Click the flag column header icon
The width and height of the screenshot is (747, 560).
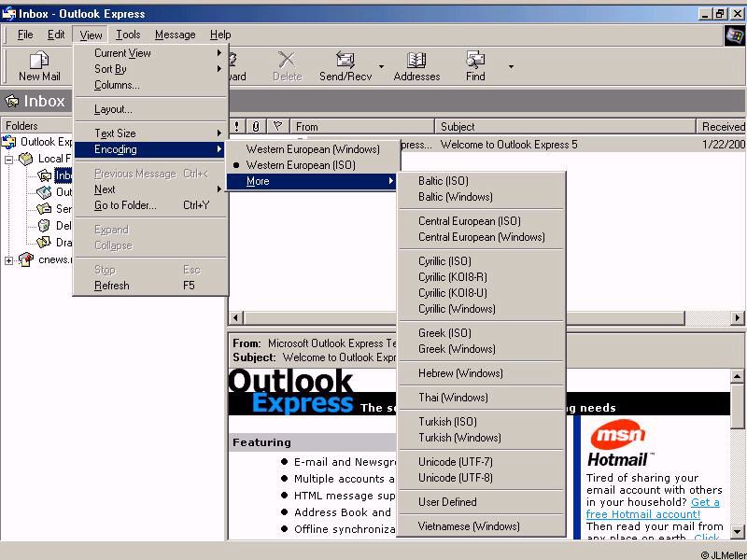point(276,127)
